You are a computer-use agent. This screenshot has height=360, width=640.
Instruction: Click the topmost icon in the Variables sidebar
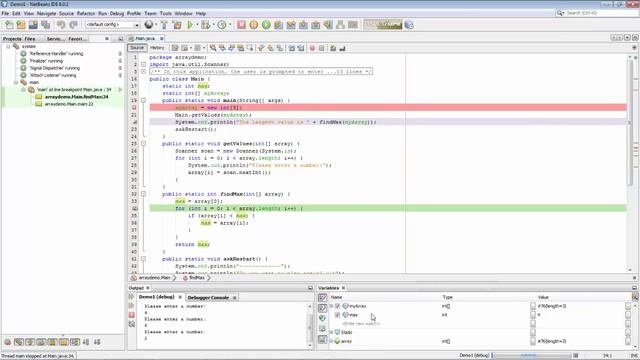coord(322,298)
